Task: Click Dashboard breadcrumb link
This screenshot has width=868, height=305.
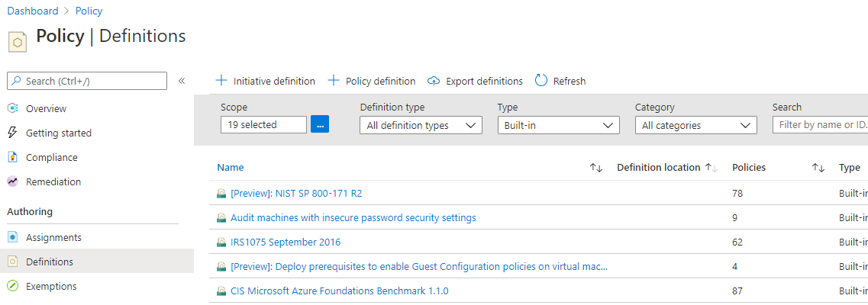Action: click(33, 11)
